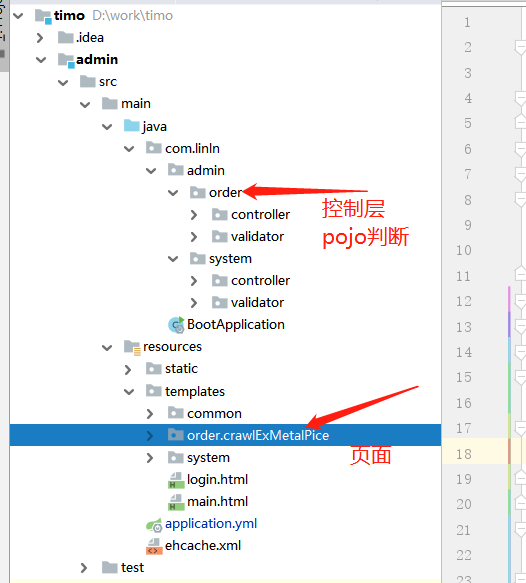Toggle code fold marker at line 21
Viewport: 526px width, 583px height.
coord(520,530)
